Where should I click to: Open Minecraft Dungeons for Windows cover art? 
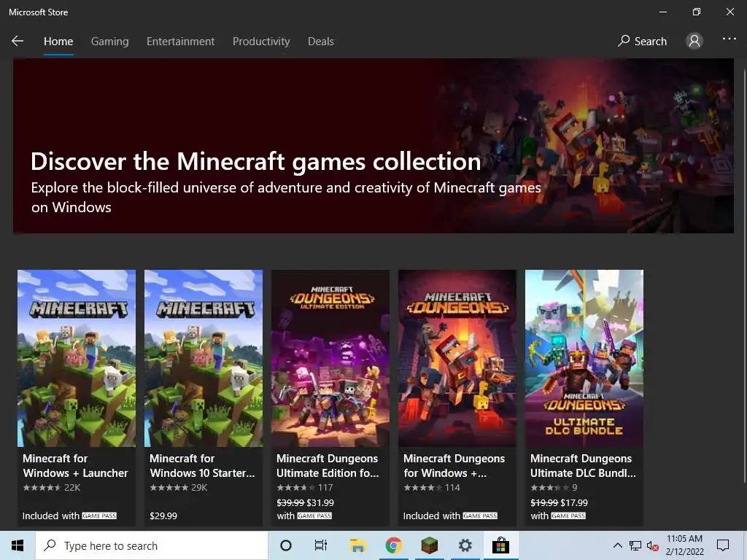coord(457,358)
